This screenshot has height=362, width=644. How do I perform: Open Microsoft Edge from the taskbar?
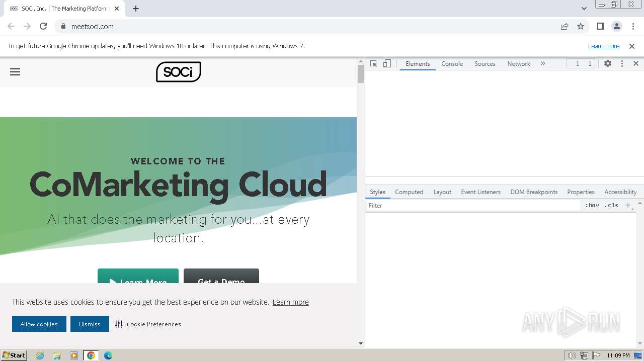[x=108, y=355]
